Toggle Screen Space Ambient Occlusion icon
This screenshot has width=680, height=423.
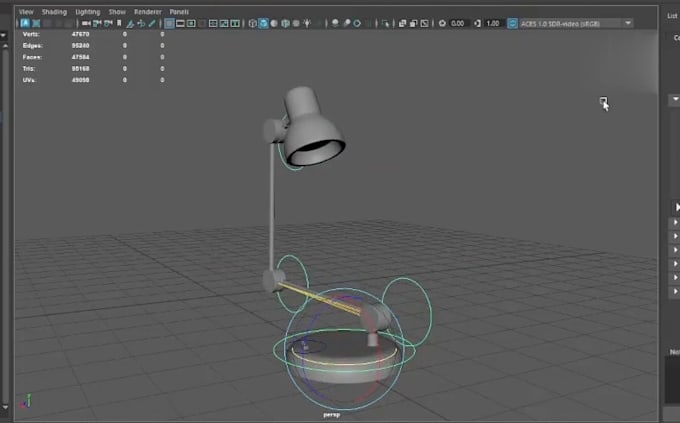pos(335,23)
